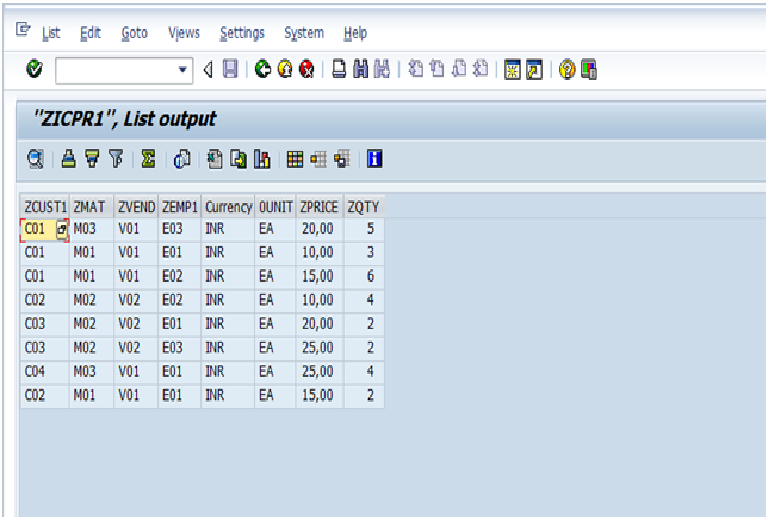Click the Local File export icon
Screen dimensions: 768x520
(239, 159)
